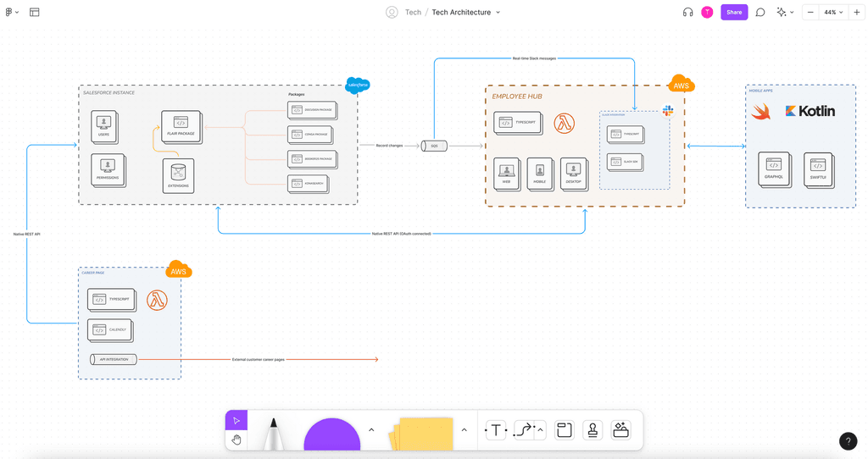Open the AI sparkle tools menu
This screenshot has width=868, height=459.
tap(785, 12)
